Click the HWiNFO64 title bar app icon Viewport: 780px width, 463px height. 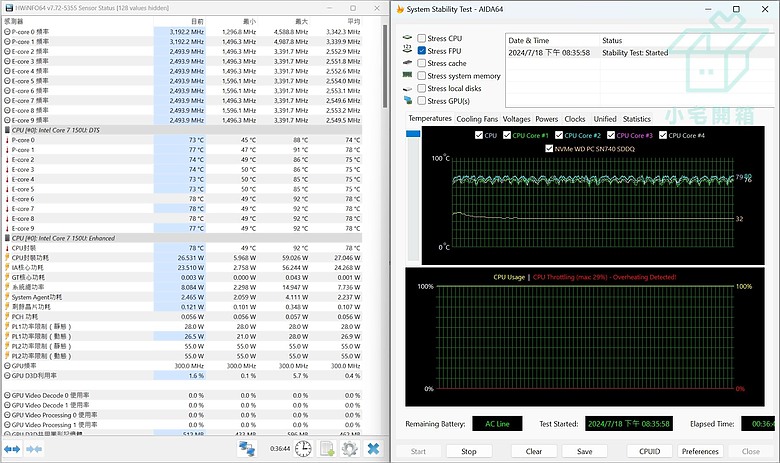tap(9, 8)
